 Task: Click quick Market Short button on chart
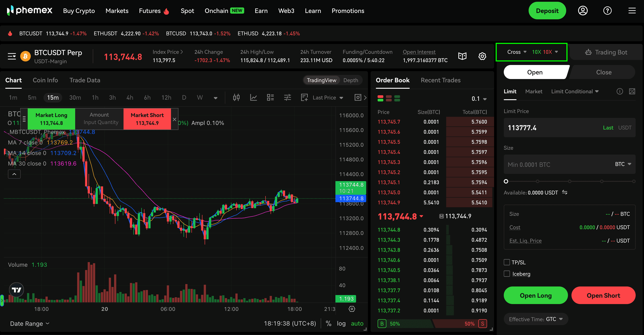[x=147, y=119]
